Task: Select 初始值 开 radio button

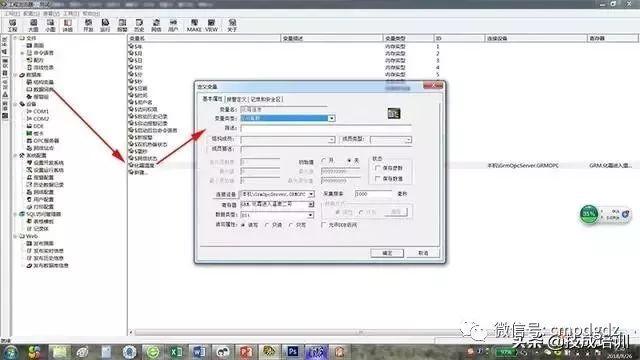Action: point(324,161)
